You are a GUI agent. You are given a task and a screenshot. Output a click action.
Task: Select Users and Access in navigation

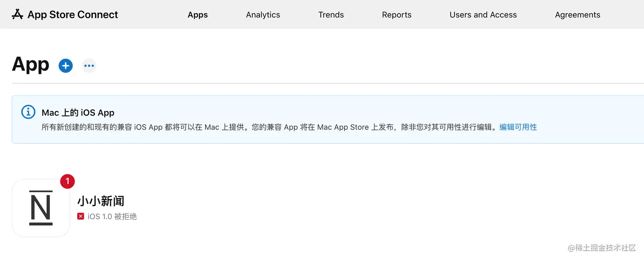pyautogui.click(x=483, y=14)
